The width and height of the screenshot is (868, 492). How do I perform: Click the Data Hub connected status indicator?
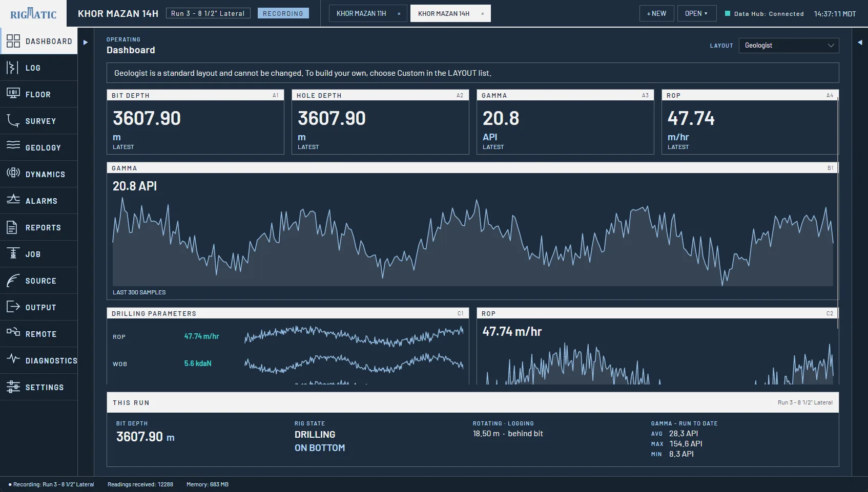764,14
